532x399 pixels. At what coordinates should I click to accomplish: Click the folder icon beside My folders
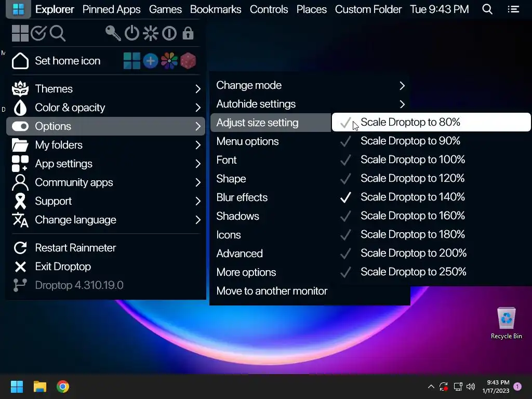20,145
